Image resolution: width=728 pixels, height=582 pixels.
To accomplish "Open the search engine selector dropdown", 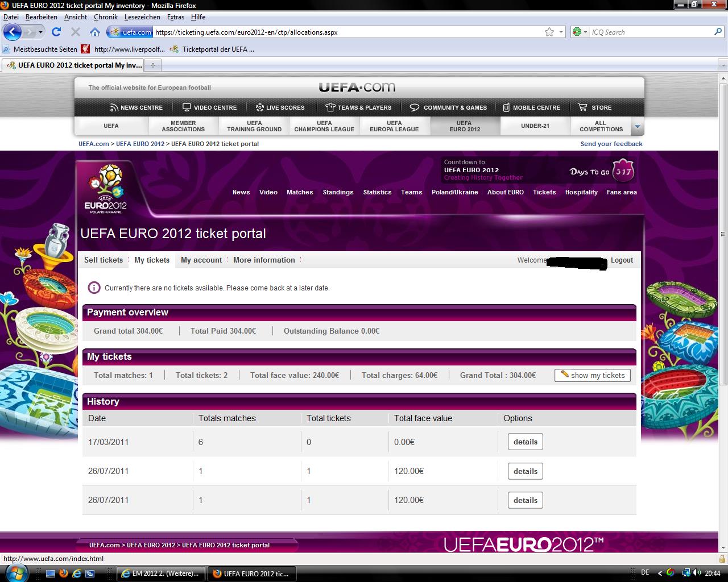I will (580, 32).
